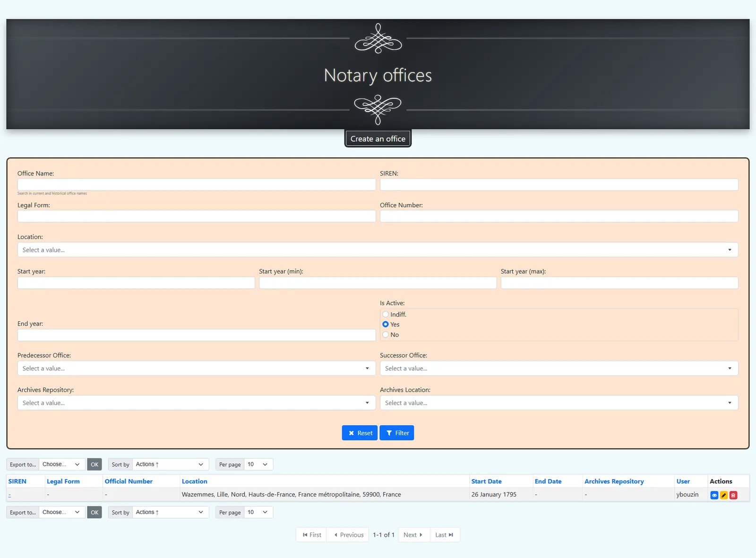756x558 pixels.
Task: Click into the Start year (max) field
Action: (619, 283)
